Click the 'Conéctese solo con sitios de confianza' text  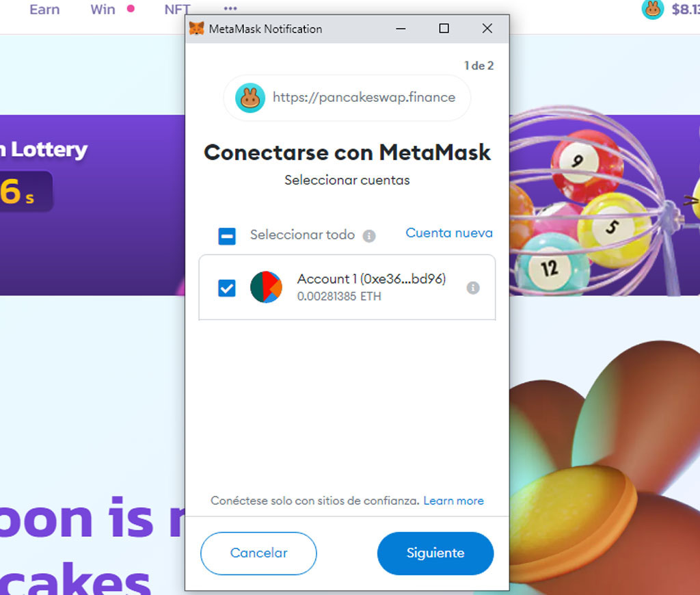point(314,501)
